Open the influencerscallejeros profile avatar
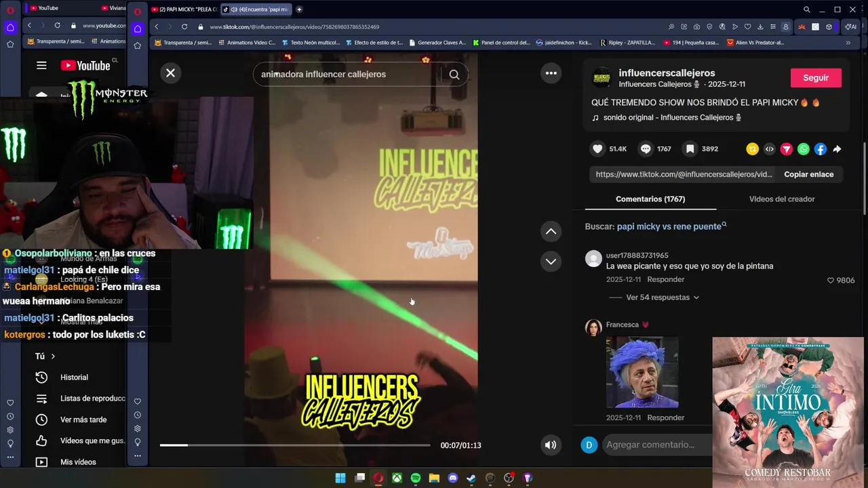Screen dimensions: 868x488 (x=601, y=78)
